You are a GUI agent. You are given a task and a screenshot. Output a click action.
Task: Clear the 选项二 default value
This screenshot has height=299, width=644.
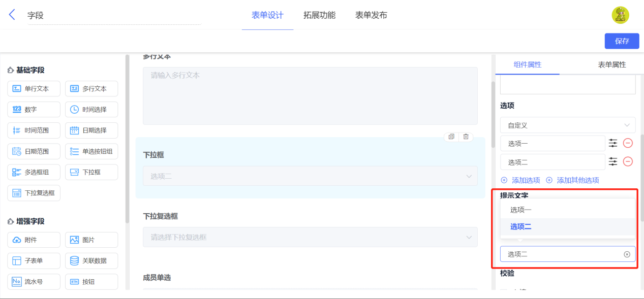click(627, 254)
